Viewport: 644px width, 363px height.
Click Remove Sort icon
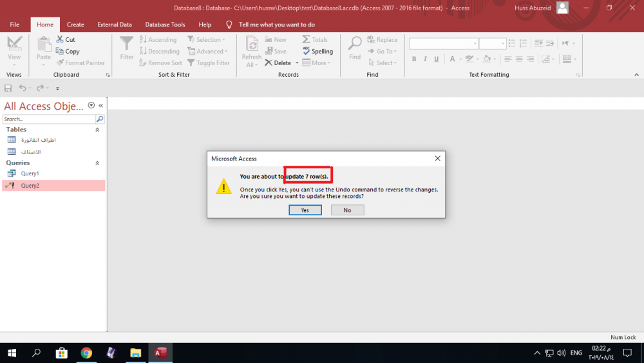143,63
